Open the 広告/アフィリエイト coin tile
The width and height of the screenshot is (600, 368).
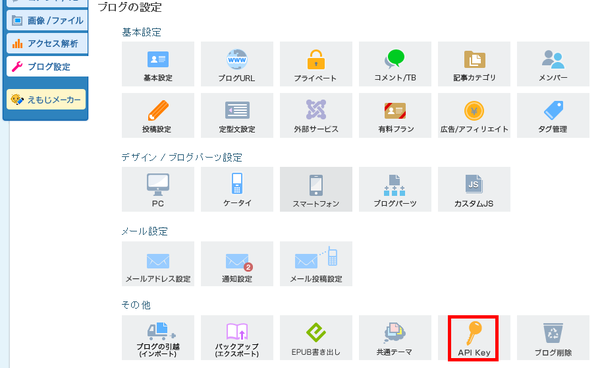pos(474,115)
